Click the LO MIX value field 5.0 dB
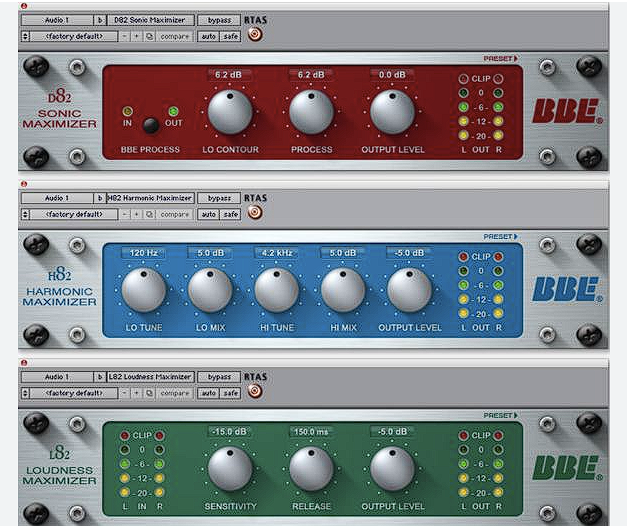 [x=210, y=253]
